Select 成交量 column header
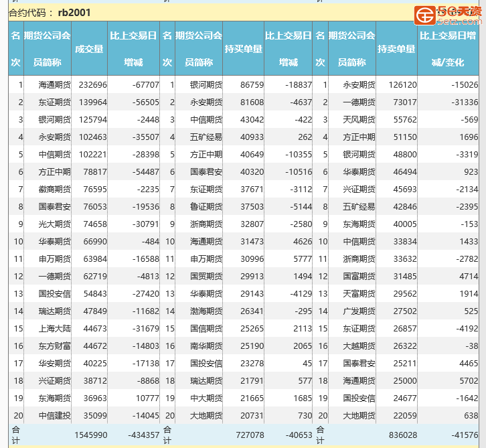 89,49
